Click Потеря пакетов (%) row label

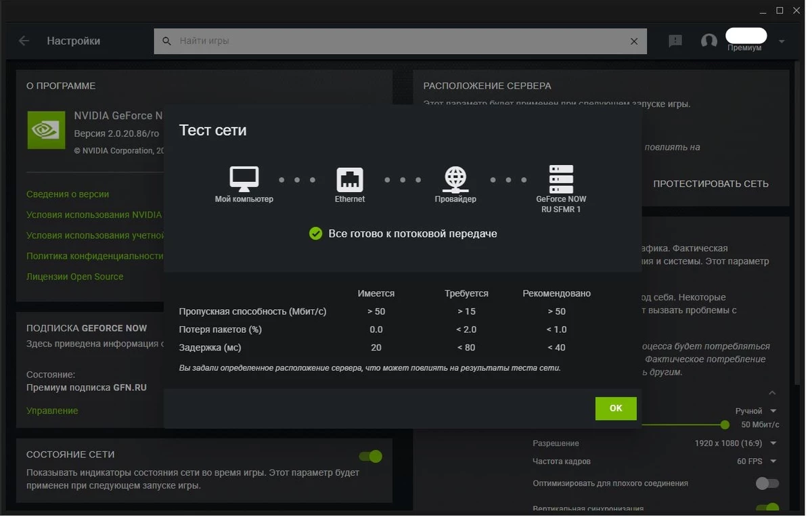tap(220, 330)
